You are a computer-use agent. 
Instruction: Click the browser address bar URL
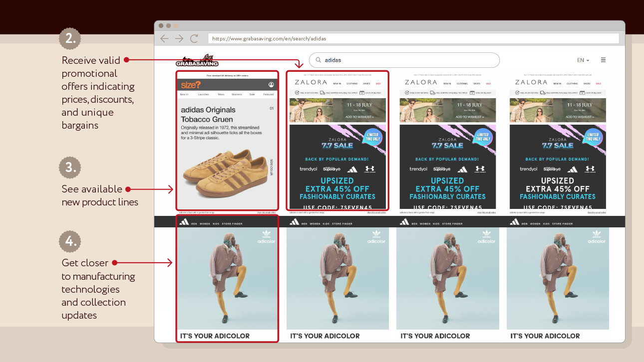click(270, 38)
